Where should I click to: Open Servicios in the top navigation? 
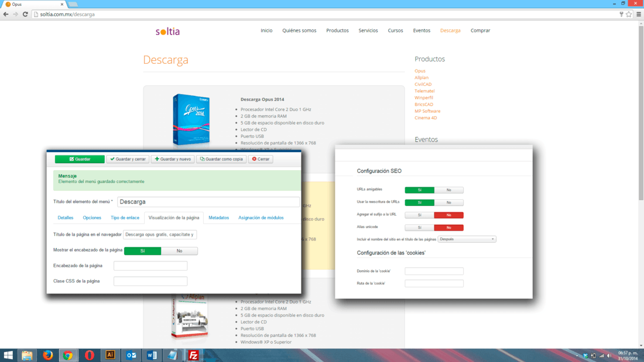click(x=368, y=30)
